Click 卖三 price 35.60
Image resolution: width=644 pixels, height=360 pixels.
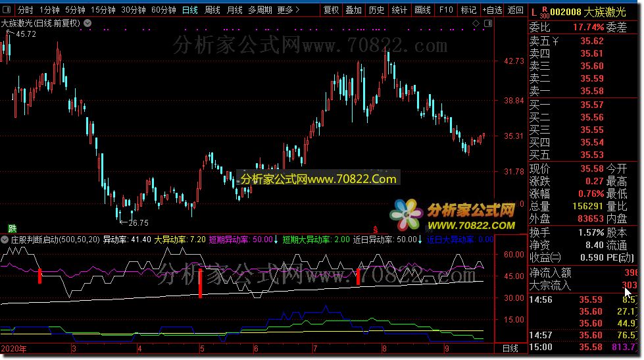click(x=592, y=66)
